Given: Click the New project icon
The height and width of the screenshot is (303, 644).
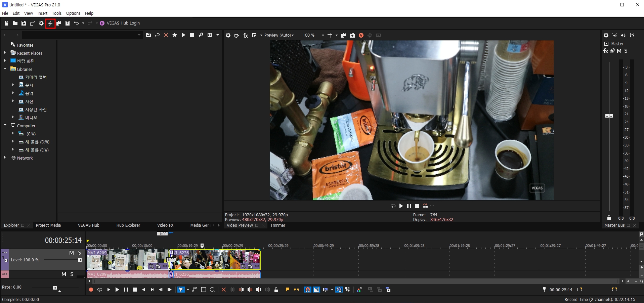Looking at the screenshot, I should pyautogui.click(x=6, y=23).
